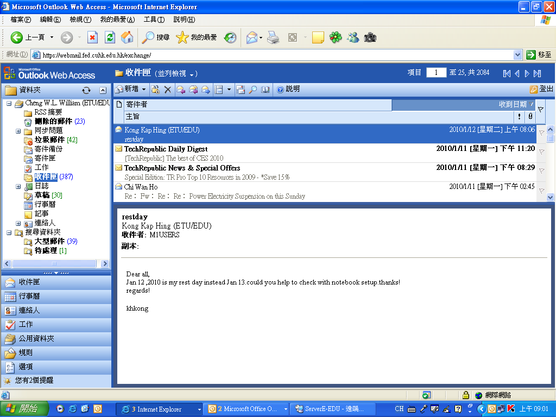Open the 行事曆 navigation button
This screenshot has height=417, width=556.
point(56,296)
